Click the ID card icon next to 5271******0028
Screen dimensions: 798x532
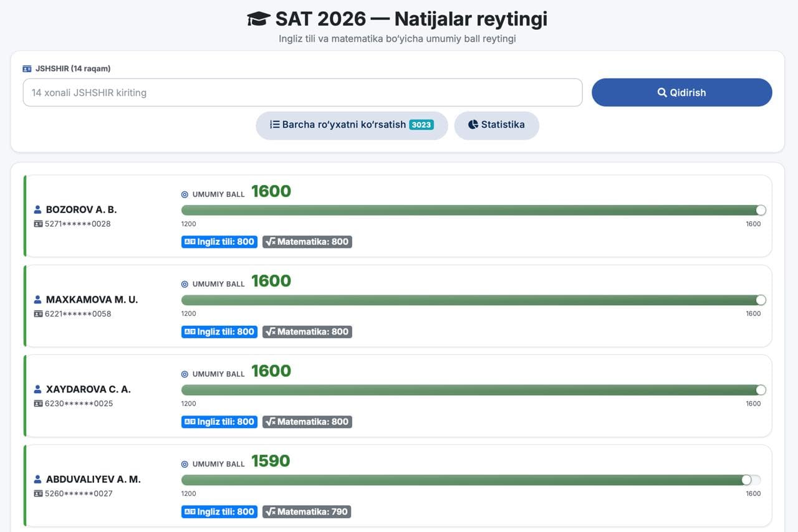(x=38, y=224)
